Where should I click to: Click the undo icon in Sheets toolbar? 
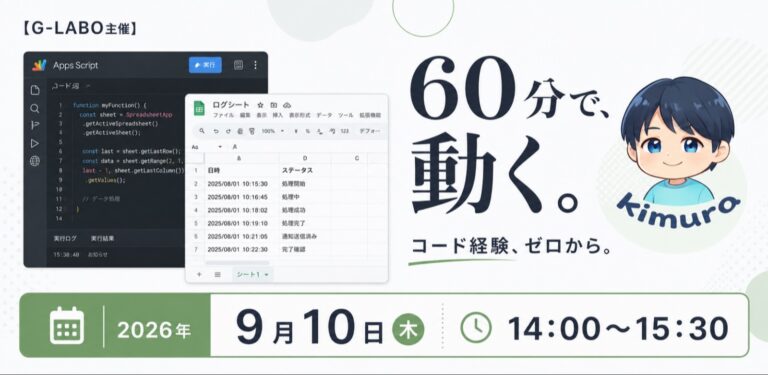[216, 131]
